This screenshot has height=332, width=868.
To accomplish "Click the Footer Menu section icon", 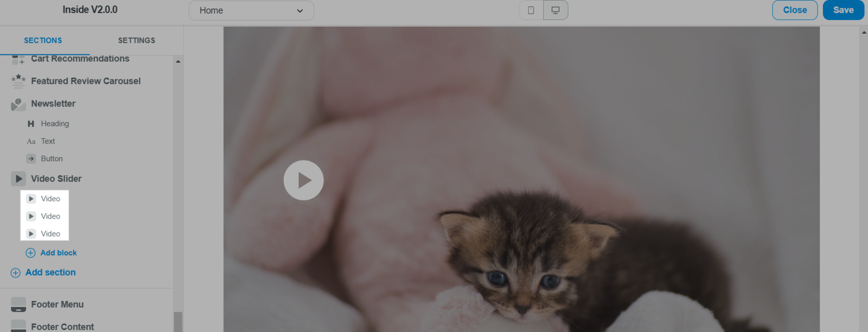I will (18, 304).
